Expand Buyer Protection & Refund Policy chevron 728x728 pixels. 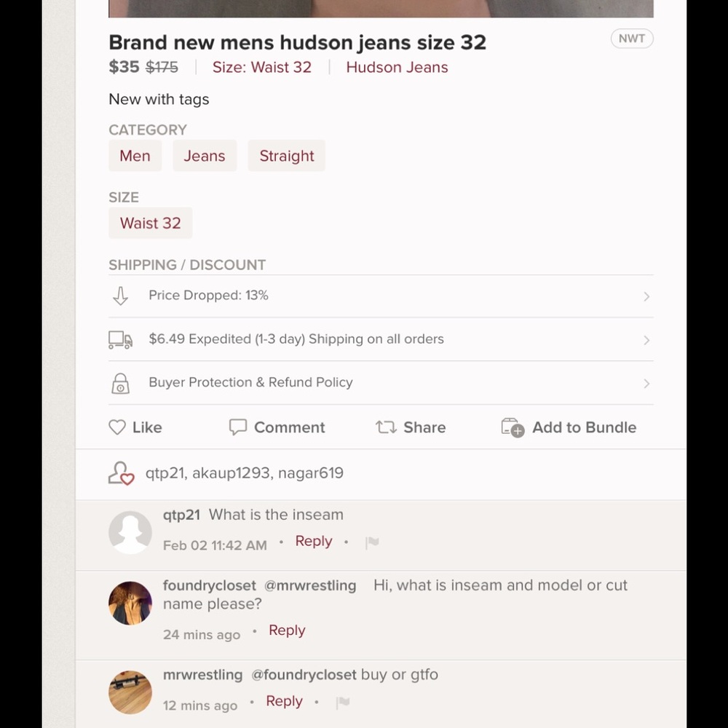[646, 384]
